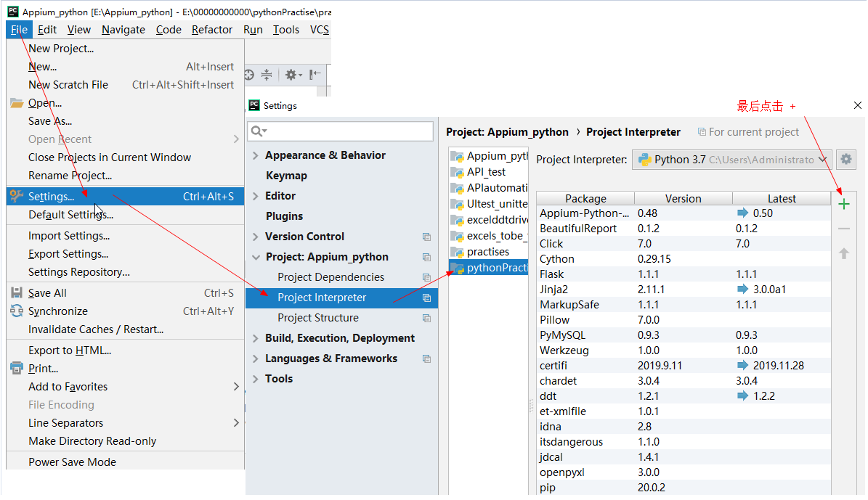Choose Invalidate Caches / Restart...

(125, 329)
